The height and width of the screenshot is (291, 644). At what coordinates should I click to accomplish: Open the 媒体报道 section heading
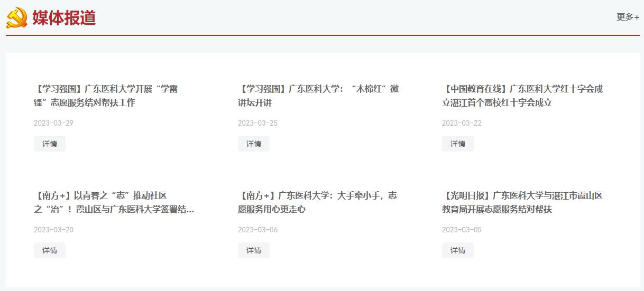pyautogui.click(x=64, y=17)
